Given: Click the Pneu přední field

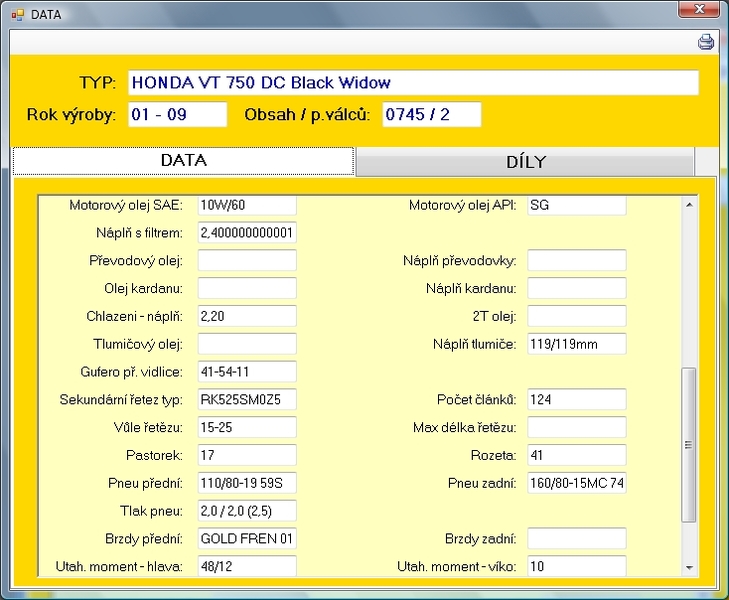Looking at the screenshot, I should [247, 483].
